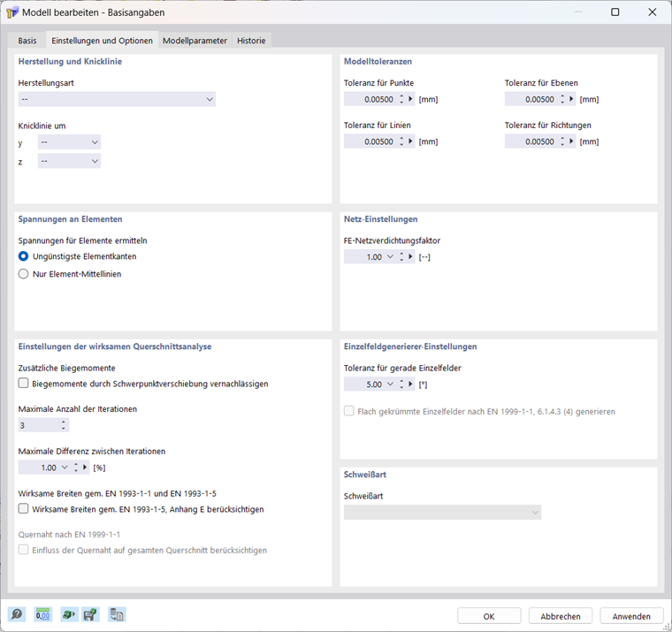Click the Anwenden button
The width and height of the screenshot is (672, 632).
point(631,616)
